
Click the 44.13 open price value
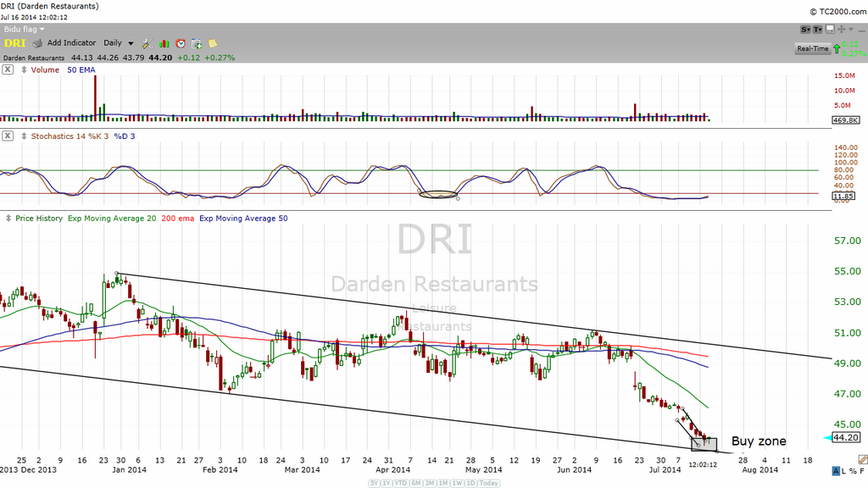(82, 58)
